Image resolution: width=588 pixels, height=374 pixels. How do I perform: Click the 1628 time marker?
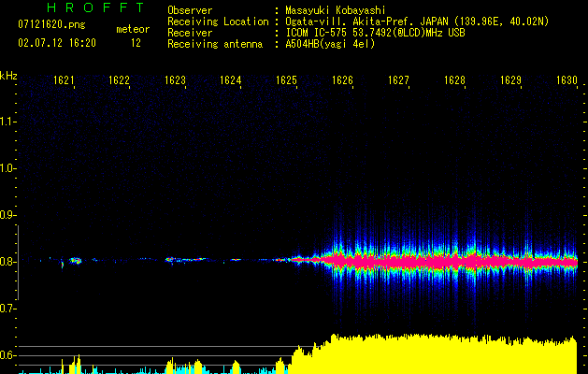(454, 80)
